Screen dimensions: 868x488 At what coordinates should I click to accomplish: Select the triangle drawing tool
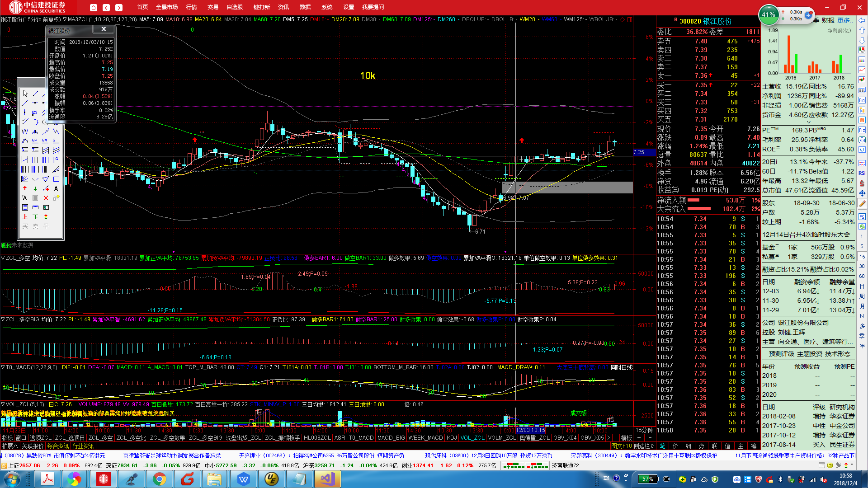coord(46,179)
